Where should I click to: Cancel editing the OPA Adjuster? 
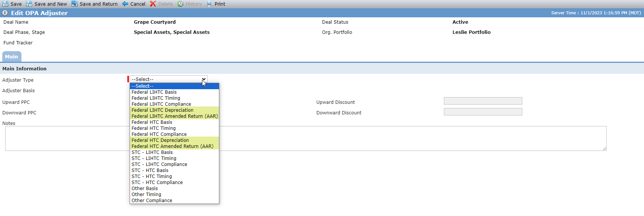(x=138, y=4)
